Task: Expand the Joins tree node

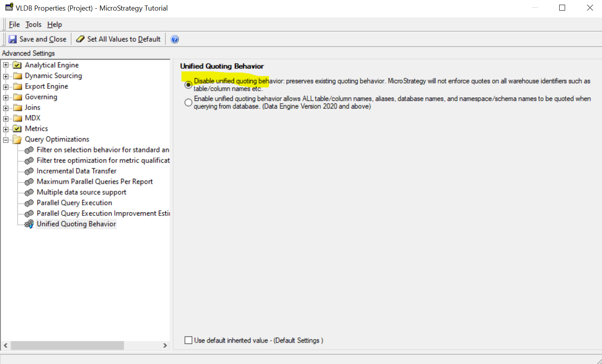Action: (x=5, y=107)
